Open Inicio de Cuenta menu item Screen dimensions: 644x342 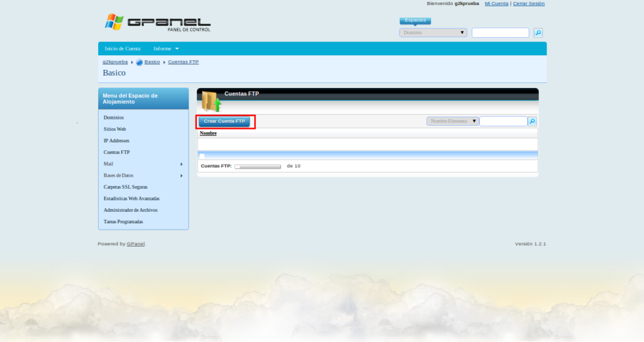coord(123,48)
